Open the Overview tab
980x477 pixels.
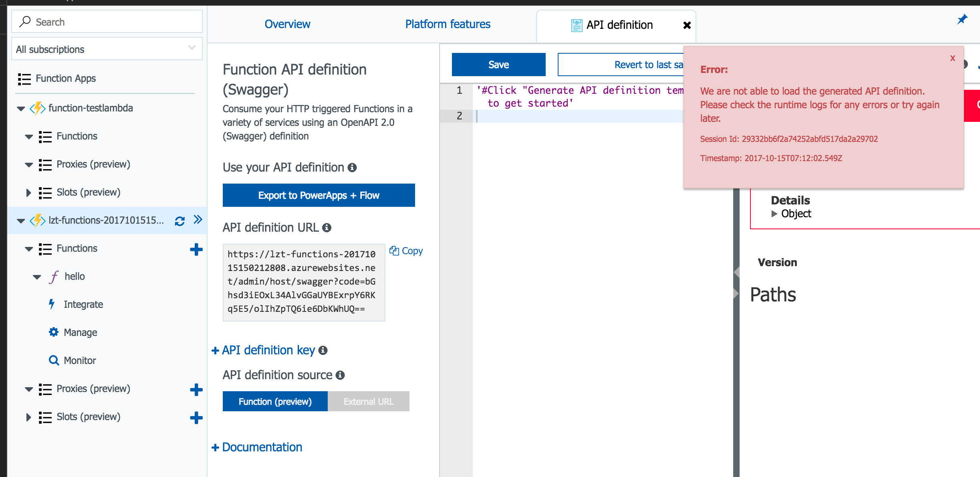coord(287,24)
